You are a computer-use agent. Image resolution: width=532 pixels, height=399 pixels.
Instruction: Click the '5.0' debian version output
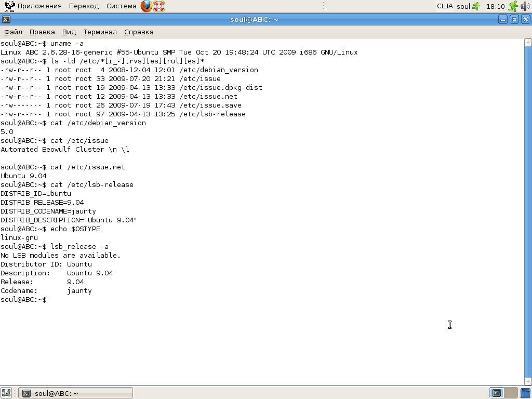[x=7, y=131]
